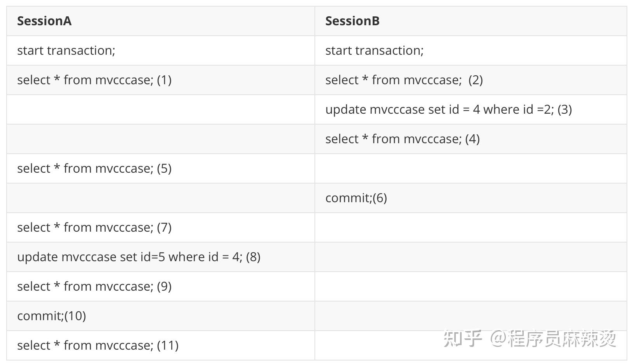The width and height of the screenshot is (632, 364).
Task: Click the select statement labeled (7)
Action: tap(94, 227)
